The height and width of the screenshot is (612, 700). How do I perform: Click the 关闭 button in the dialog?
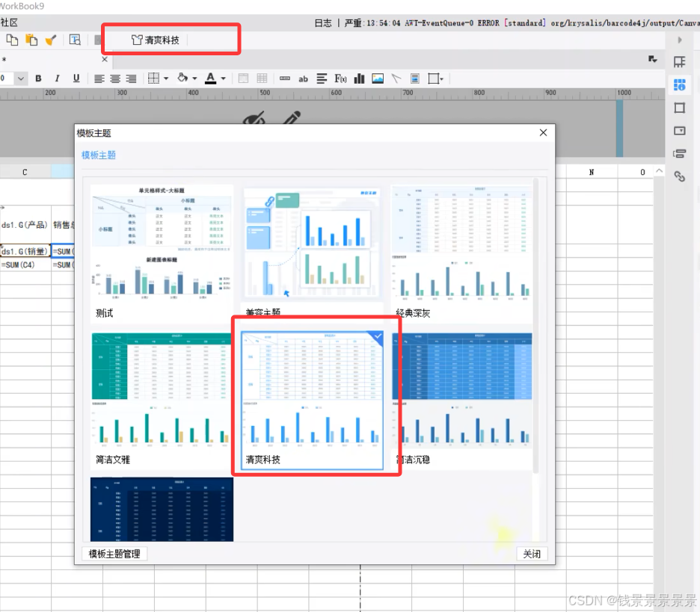[532, 554]
